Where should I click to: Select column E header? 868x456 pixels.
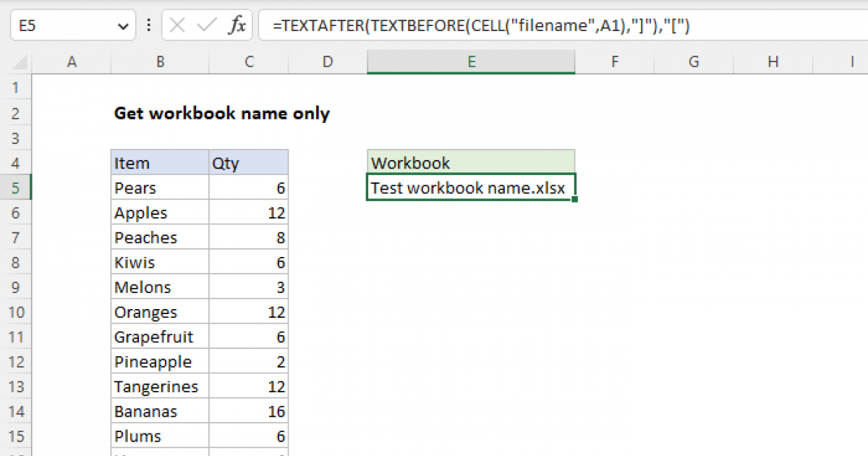click(471, 62)
